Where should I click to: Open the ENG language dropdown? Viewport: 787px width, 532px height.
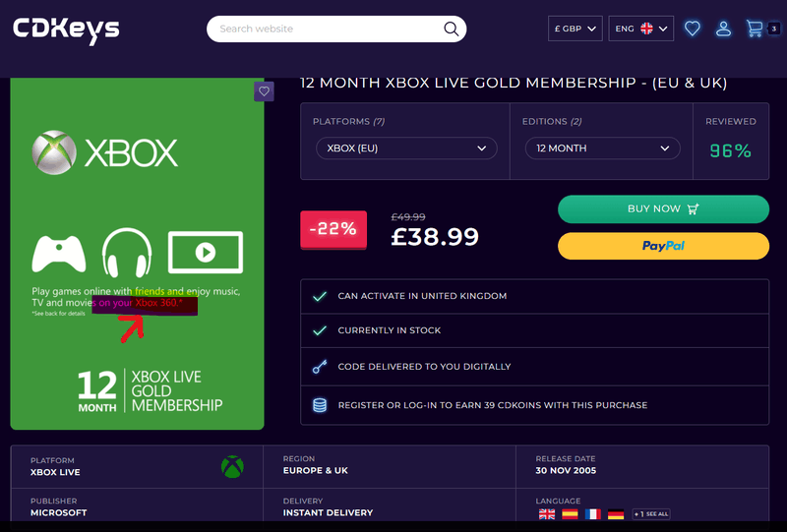640,29
